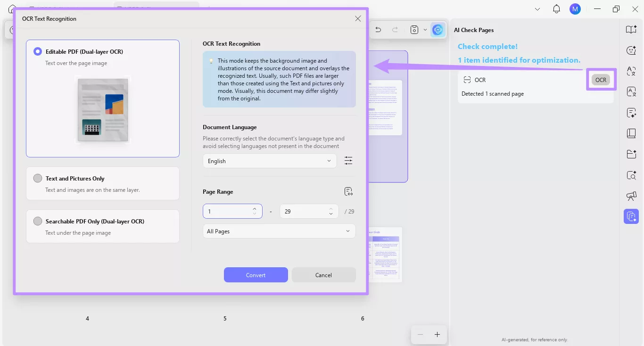Select the highlighted page thumbnail behind dialog
This screenshot has height=346, width=644.
pyautogui.click(x=388, y=116)
